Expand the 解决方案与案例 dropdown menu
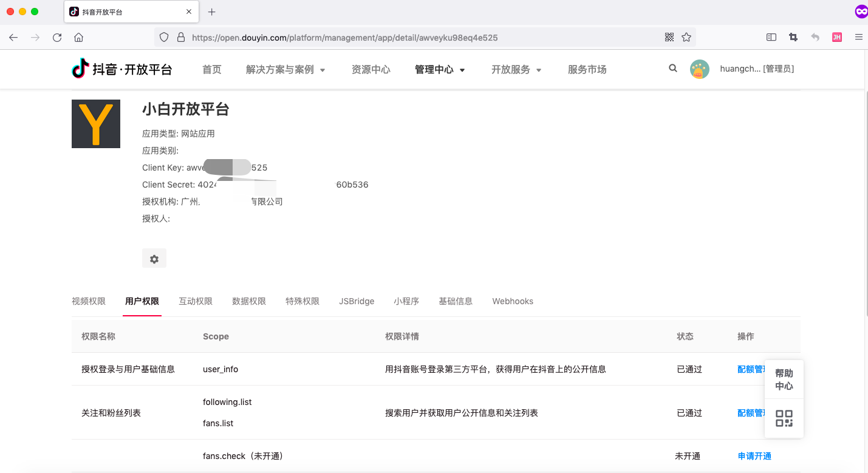Image resolution: width=868 pixels, height=473 pixels. [x=285, y=70]
